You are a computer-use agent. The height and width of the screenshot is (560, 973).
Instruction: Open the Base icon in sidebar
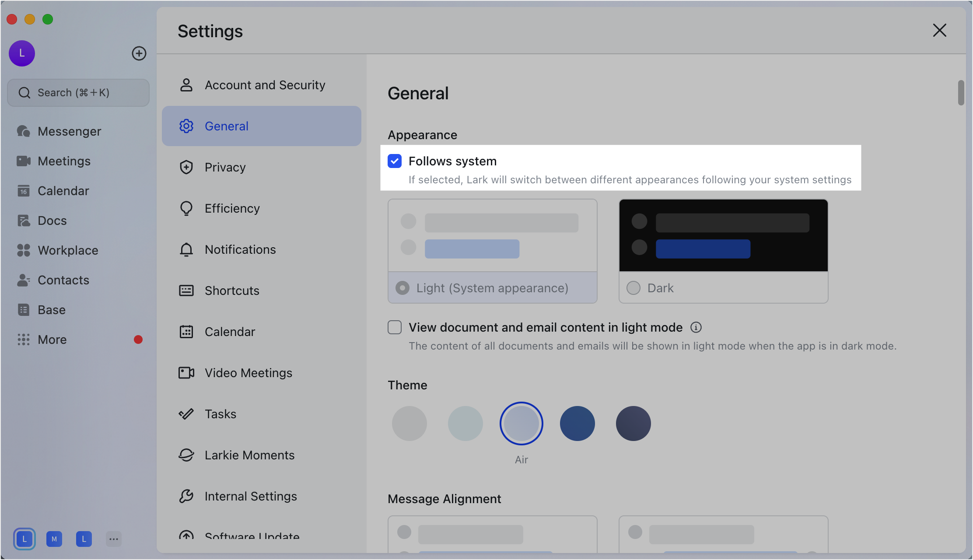(24, 310)
